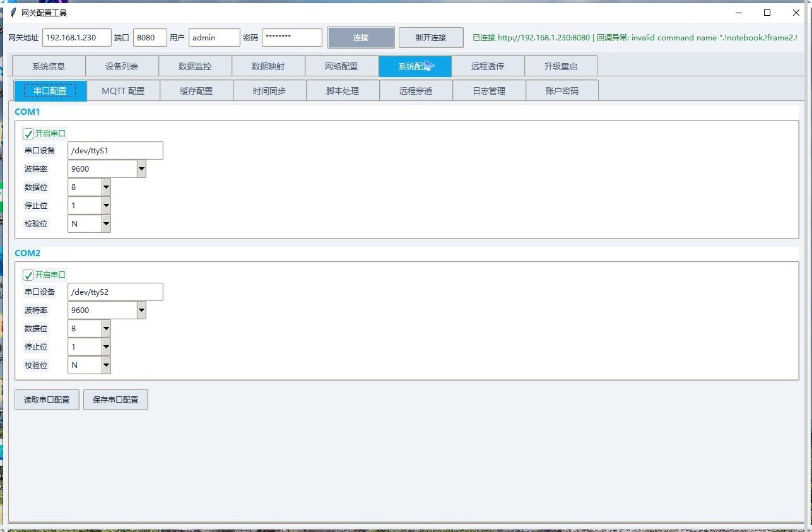Screen dimensions: 812x532
Task: Click the COM2 section heading
Action: (x=28, y=253)
